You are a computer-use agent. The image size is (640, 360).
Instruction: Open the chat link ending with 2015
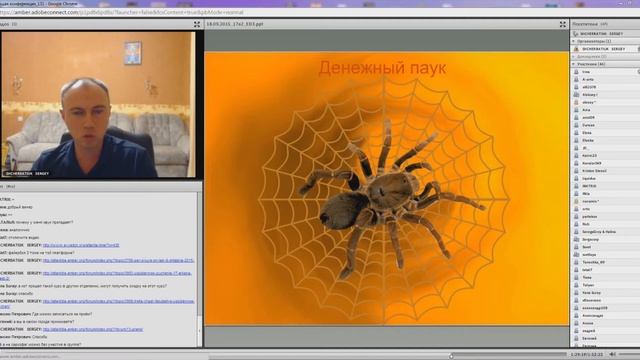[x=118, y=260]
